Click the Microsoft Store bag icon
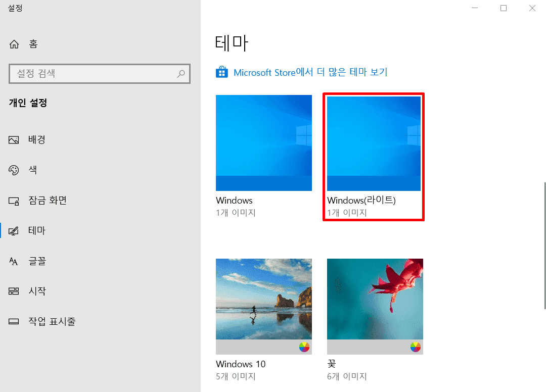The width and height of the screenshot is (546, 392). coord(222,72)
